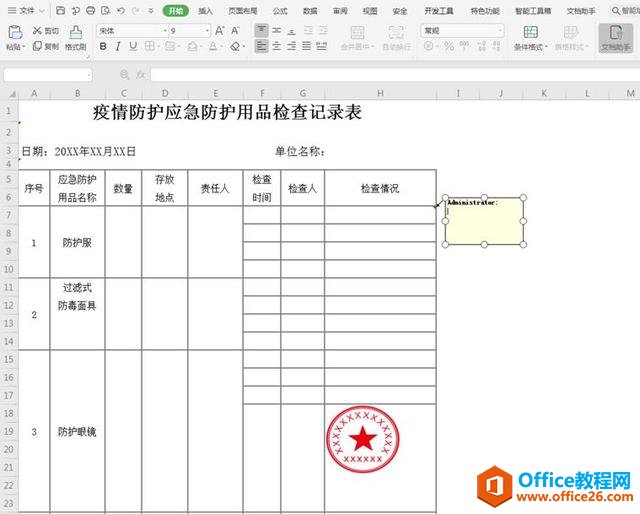Apply distributed alignment icon

pyautogui.click(x=322, y=46)
